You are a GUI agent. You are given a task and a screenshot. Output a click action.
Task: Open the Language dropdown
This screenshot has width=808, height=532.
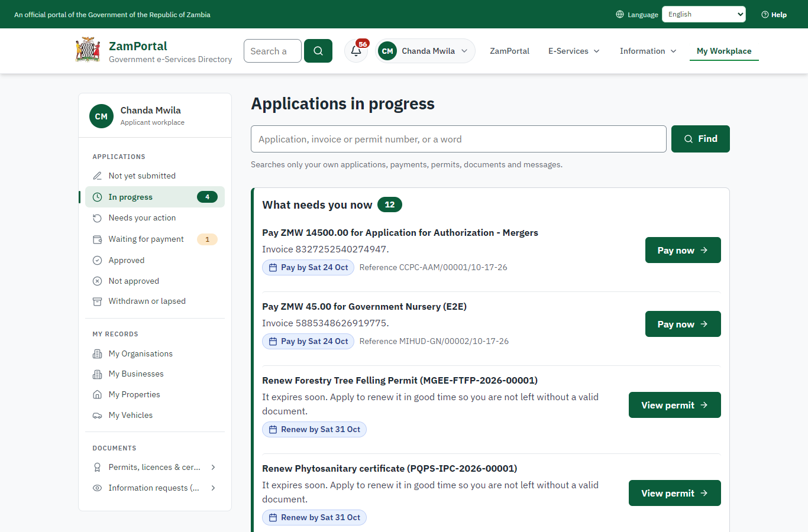(x=704, y=14)
